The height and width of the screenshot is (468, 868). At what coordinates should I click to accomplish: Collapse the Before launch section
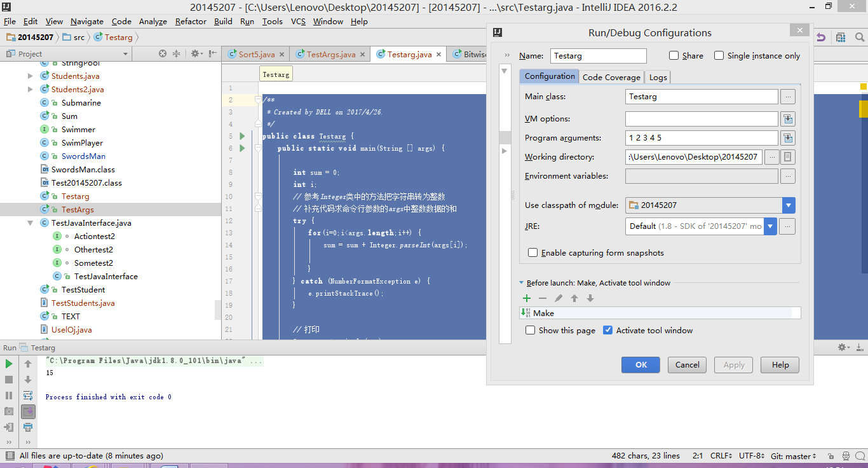pyautogui.click(x=522, y=283)
